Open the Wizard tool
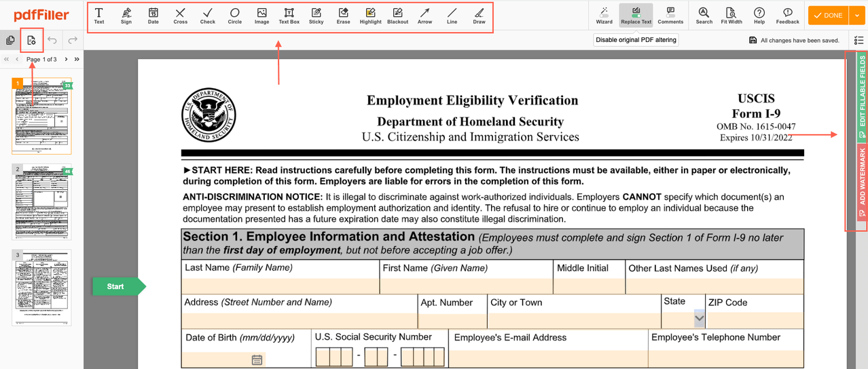The height and width of the screenshot is (369, 868). coord(604,16)
